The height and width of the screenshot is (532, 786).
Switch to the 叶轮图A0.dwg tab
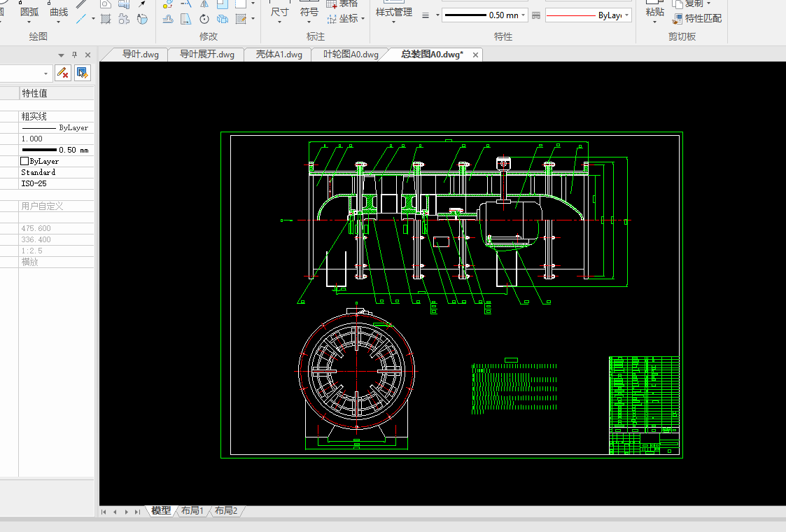pyautogui.click(x=351, y=55)
